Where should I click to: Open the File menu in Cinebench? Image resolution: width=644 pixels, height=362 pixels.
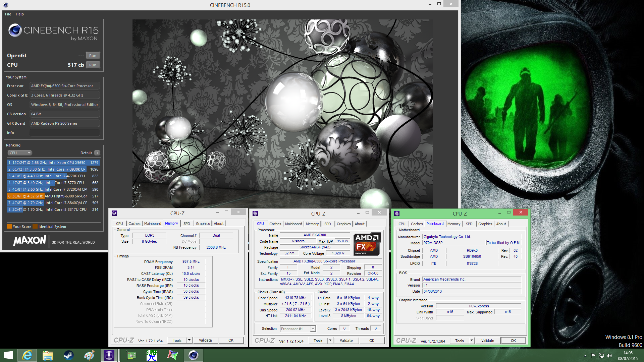[x=8, y=14]
